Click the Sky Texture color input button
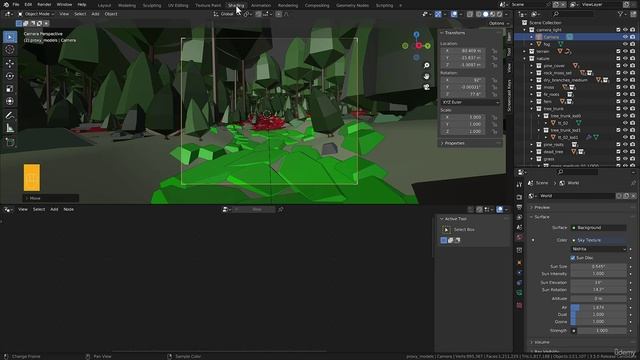 point(598,240)
